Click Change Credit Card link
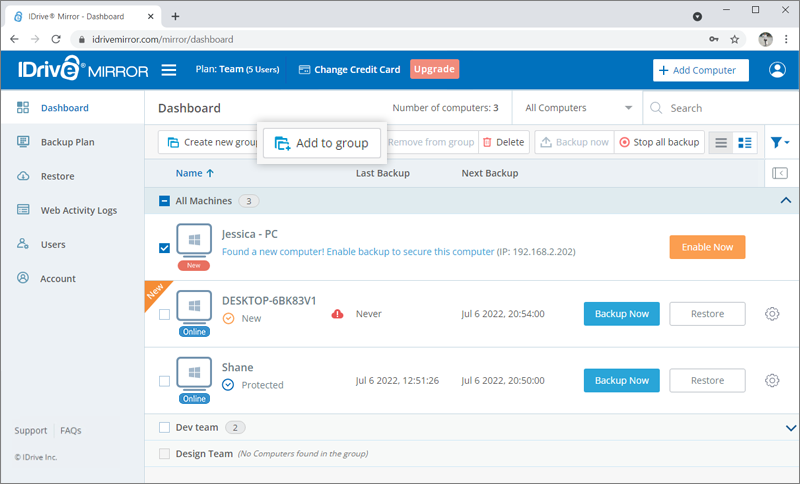The height and width of the screenshot is (484, 800). (x=349, y=70)
